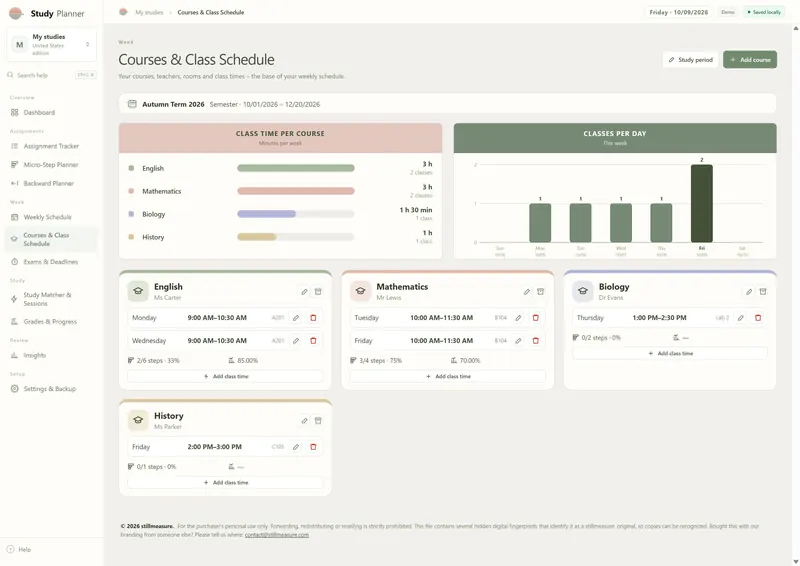Click the English graduation cap icon

click(138, 291)
